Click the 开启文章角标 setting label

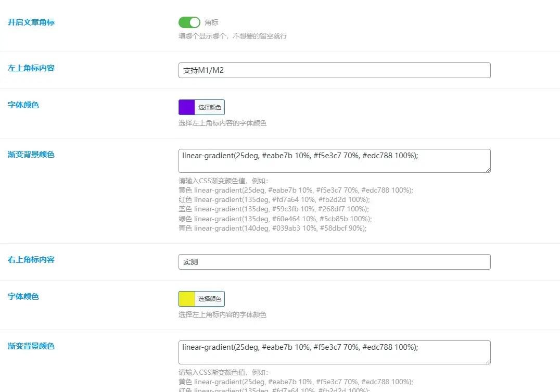pos(31,22)
